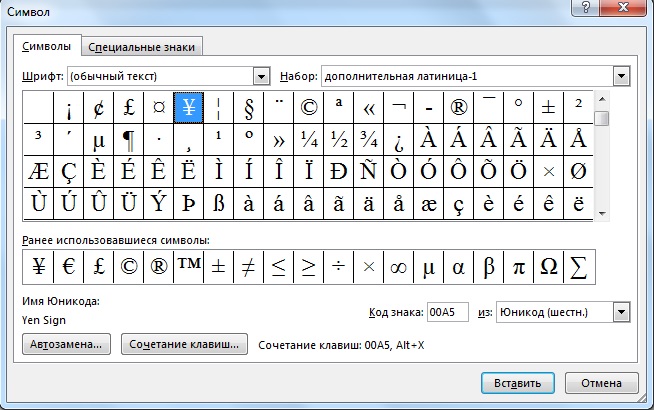This screenshot has width=654, height=410.
Task: Pick the inverted exclamation mark ¡ symbol
Action: click(68, 108)
